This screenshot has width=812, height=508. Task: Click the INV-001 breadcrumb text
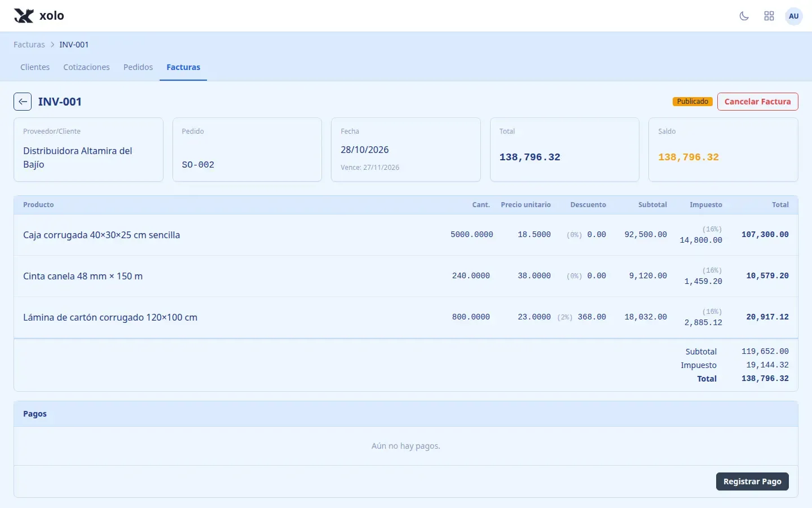(x=74, y=45)
